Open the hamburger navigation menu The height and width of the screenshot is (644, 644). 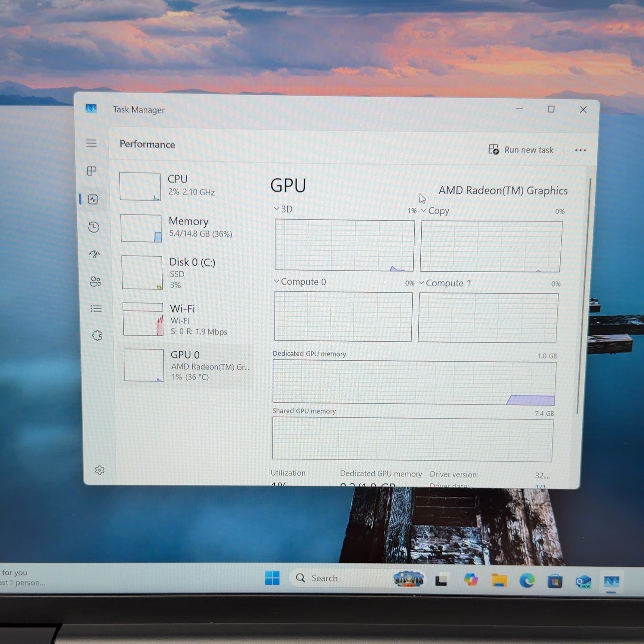[91, 143]
